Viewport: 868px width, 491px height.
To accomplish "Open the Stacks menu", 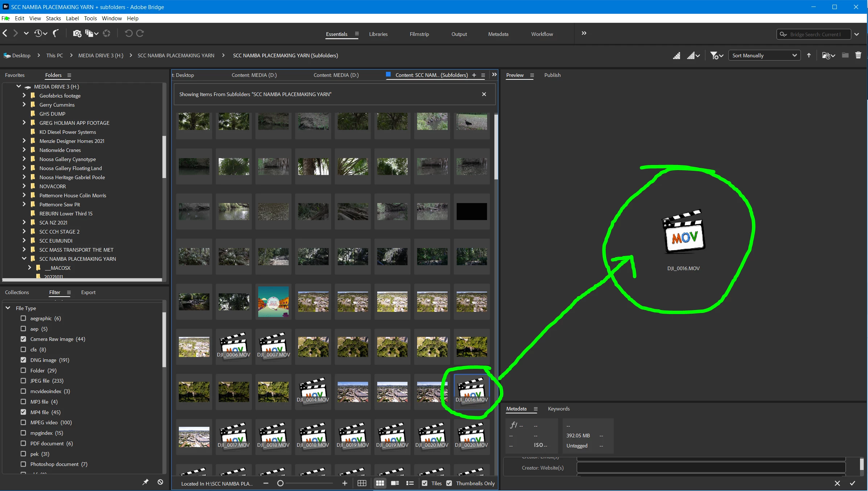I will [53, 18].
